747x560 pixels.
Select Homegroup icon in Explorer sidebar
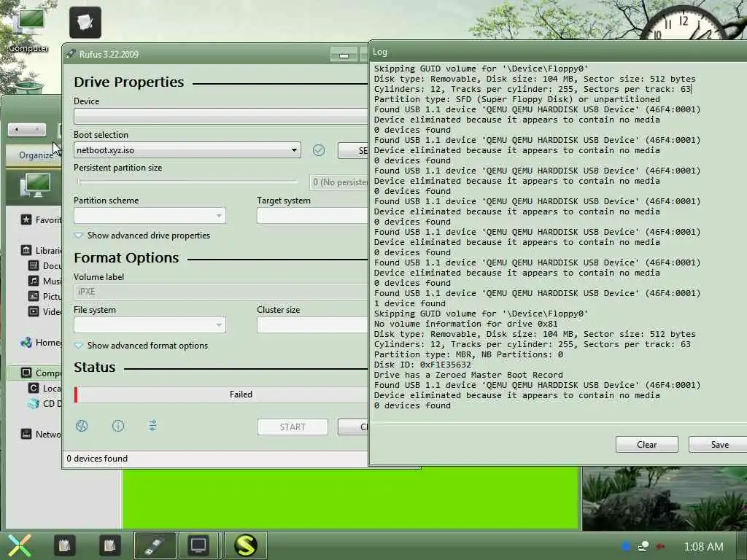point(26,342)
